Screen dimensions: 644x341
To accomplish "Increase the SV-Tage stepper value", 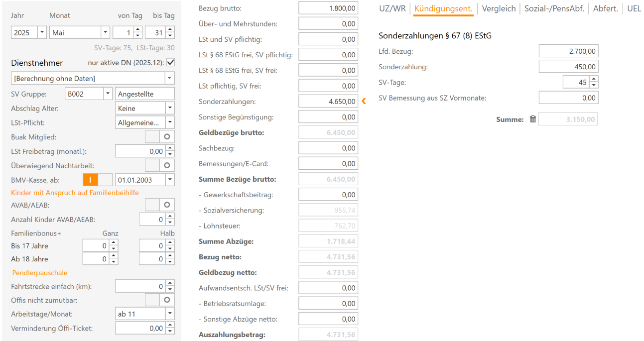I will pos(593,79).
